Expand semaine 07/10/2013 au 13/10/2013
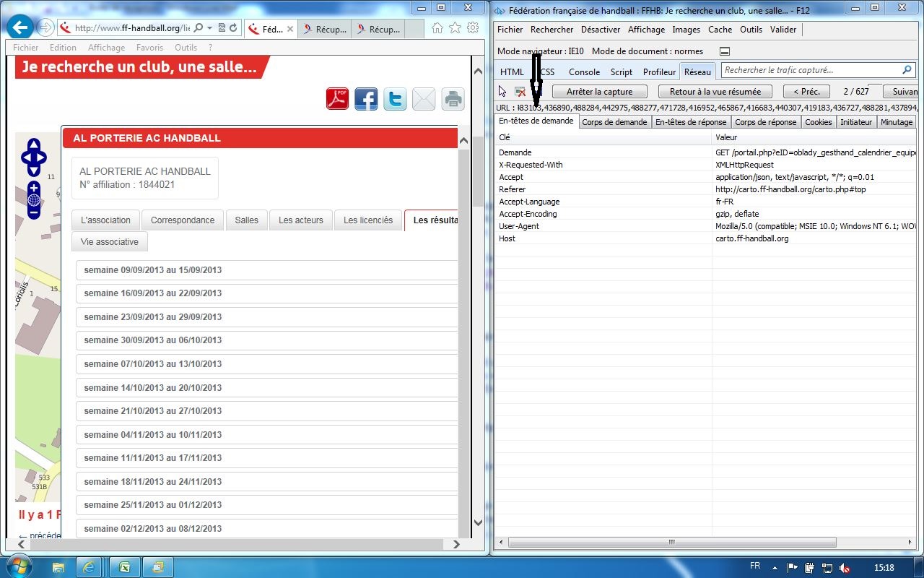924x578 pixels. 267,364
